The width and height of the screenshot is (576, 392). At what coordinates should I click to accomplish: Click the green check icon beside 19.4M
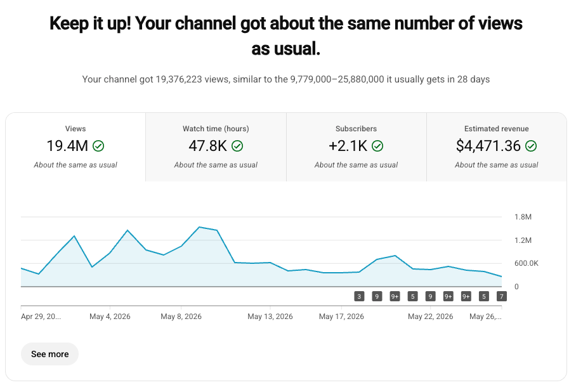[x=98, y=147]
